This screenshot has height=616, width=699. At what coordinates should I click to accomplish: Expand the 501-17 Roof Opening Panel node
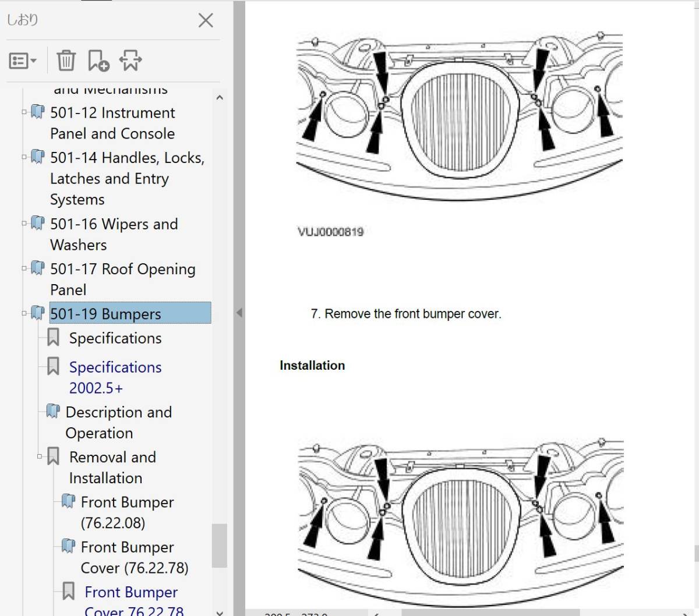(x=24, y=268)
